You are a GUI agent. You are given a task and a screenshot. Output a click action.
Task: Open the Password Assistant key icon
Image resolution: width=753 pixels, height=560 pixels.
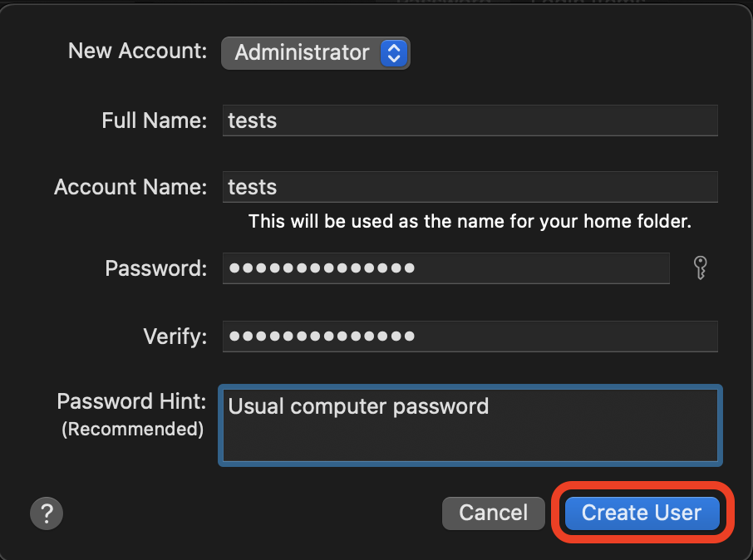(x=701, y=268)
